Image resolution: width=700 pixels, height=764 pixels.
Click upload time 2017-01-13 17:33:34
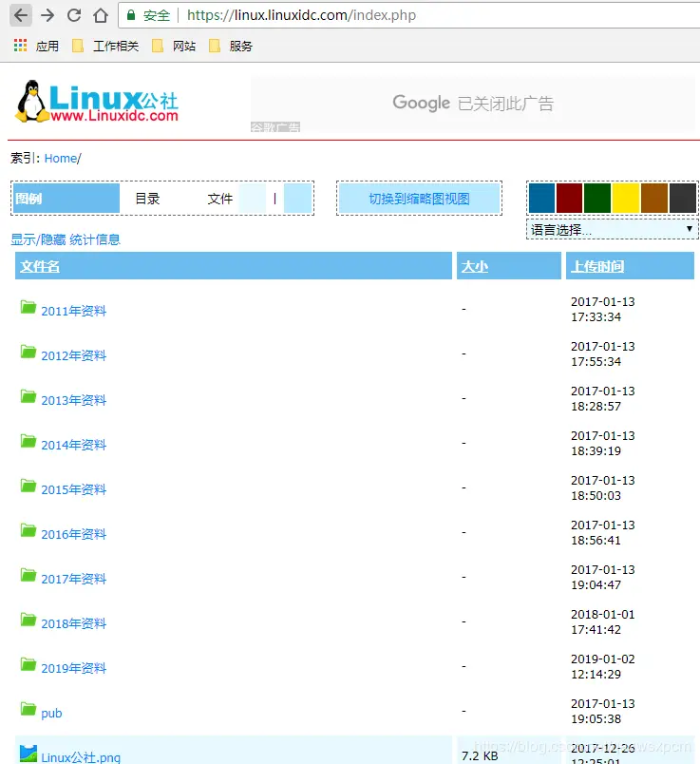tap(602, 309)
